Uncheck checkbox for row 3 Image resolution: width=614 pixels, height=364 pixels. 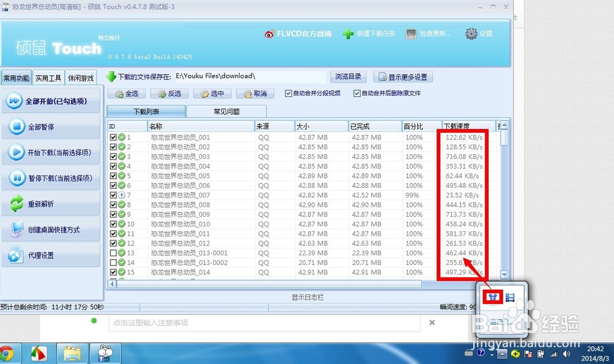[x=113, y=157]
